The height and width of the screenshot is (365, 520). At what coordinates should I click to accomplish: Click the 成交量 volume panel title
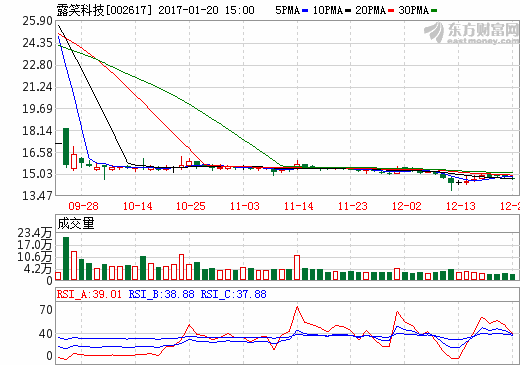tap(76, 223)
